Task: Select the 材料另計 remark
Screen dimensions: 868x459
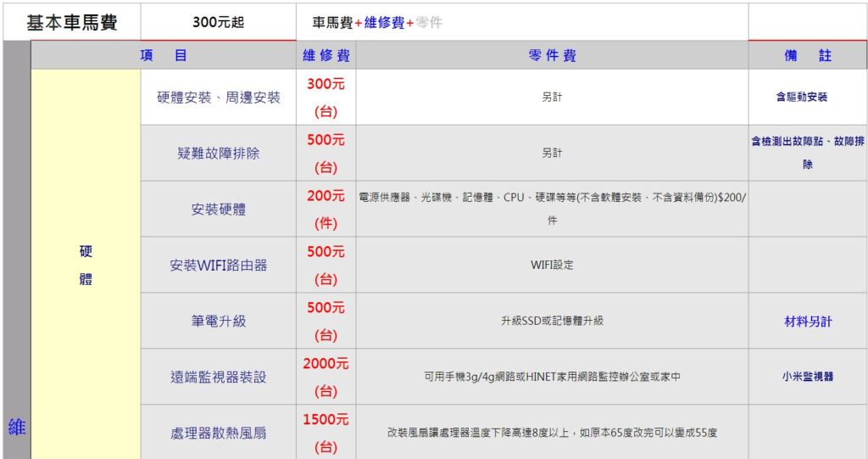Action: (x=808, y=322)
